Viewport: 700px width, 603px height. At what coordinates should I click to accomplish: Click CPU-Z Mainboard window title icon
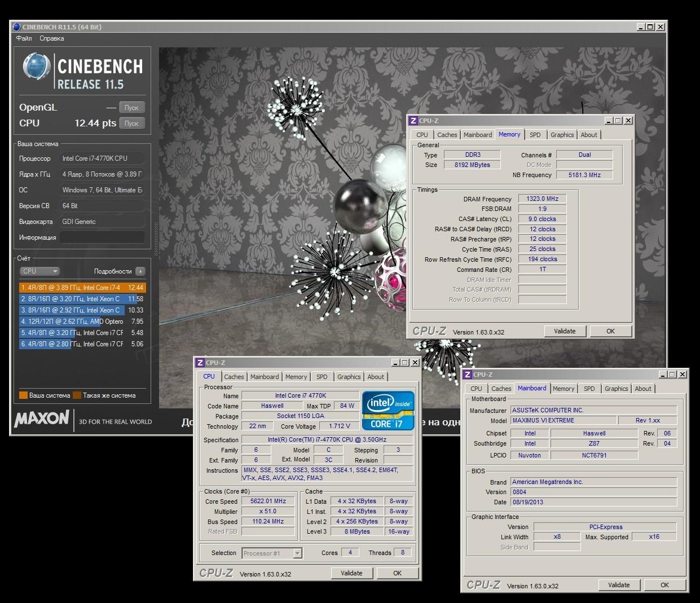pyautogui.click(x=468, y=374)
